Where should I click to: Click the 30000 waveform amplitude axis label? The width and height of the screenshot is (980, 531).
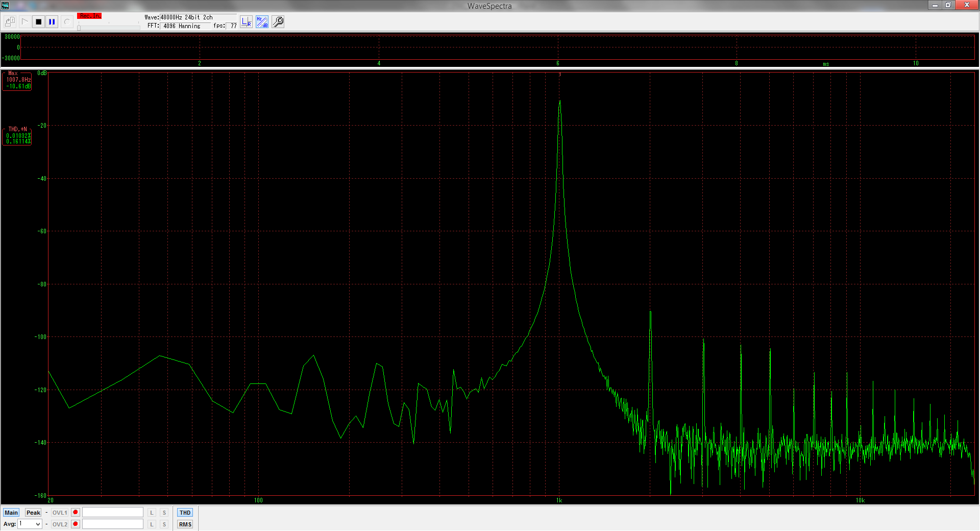tap(12, 37)
